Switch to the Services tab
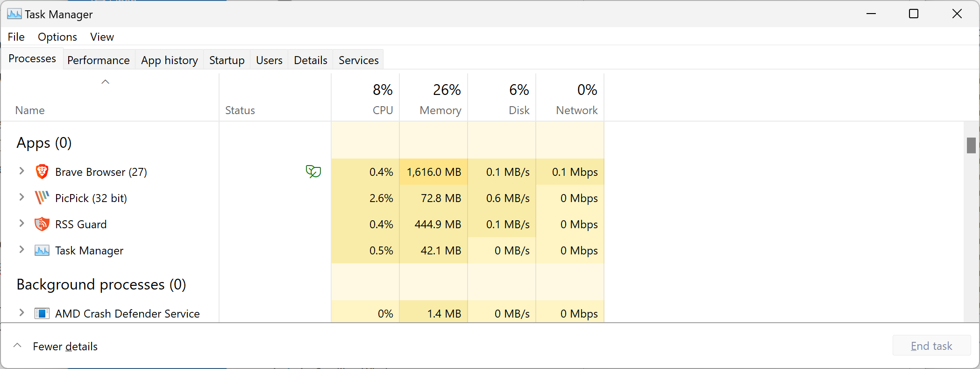 (x=359, y=60)
